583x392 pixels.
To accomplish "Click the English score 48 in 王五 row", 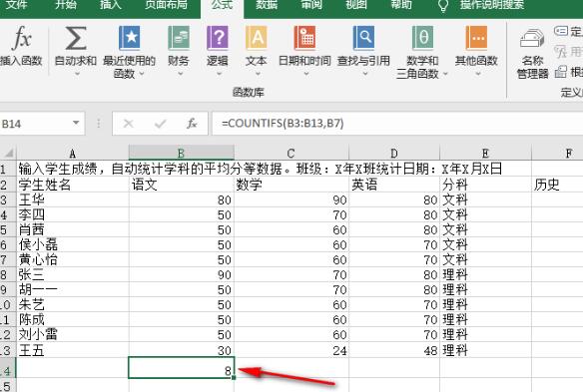I will click(394, 350).
